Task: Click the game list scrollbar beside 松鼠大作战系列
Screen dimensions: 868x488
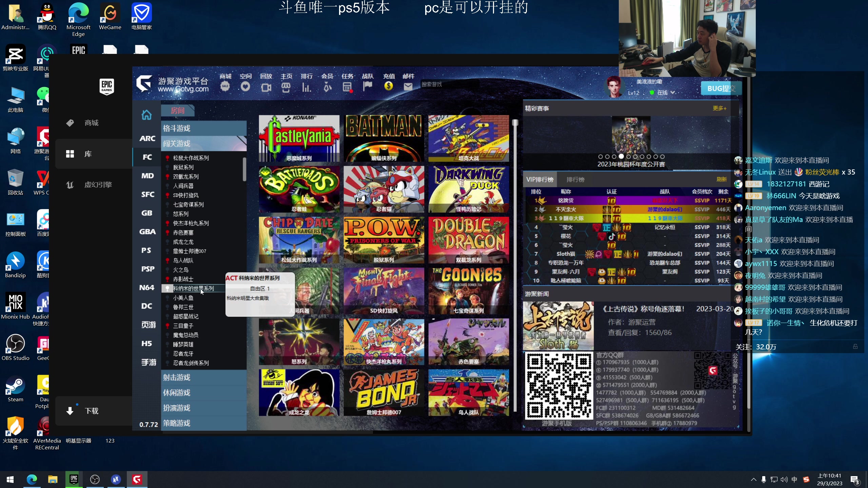Action: coord(244,169)
